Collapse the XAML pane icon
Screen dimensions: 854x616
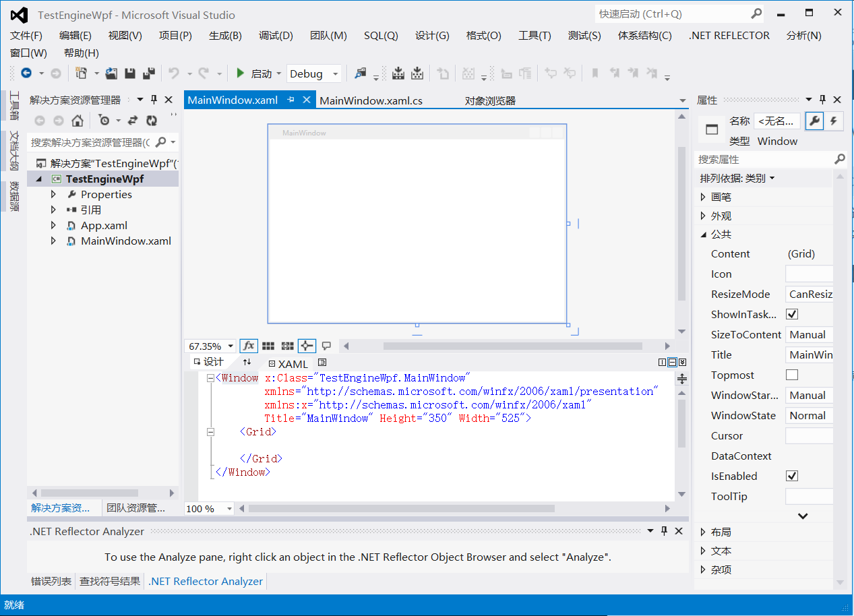point(682,363)
